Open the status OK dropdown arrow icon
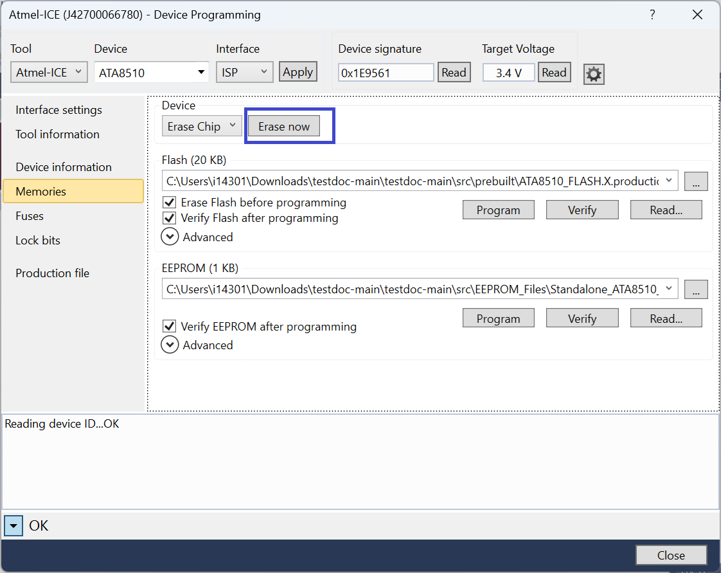The image size is (728, 573). [x=13, y=526]
